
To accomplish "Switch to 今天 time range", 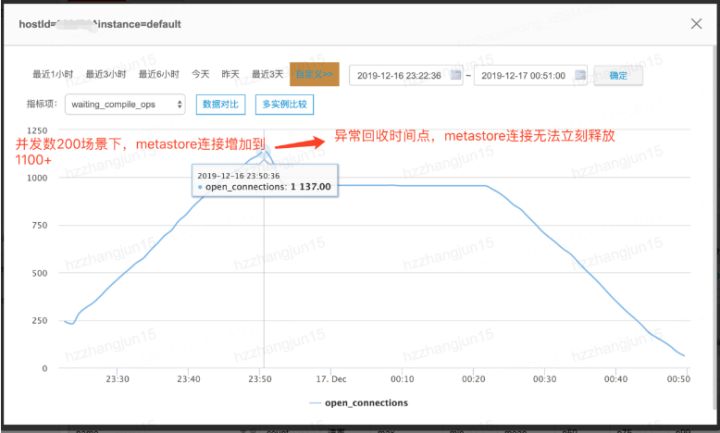I will pos(201,75).
